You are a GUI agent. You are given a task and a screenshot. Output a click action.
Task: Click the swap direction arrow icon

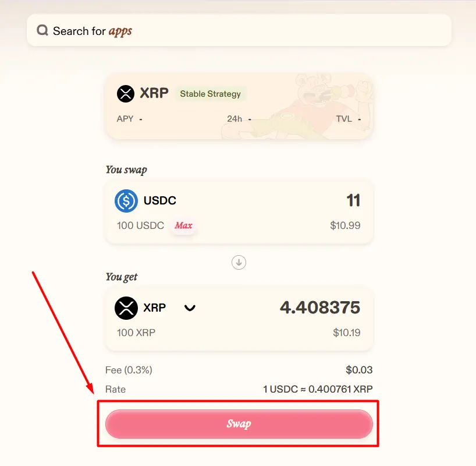tap(239, 262)
